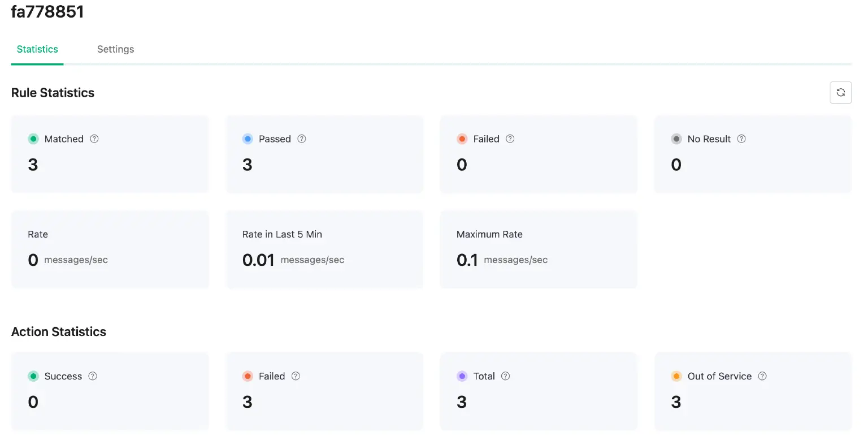Open the Failed help icon under Rule Statistics

coord(510,139)
